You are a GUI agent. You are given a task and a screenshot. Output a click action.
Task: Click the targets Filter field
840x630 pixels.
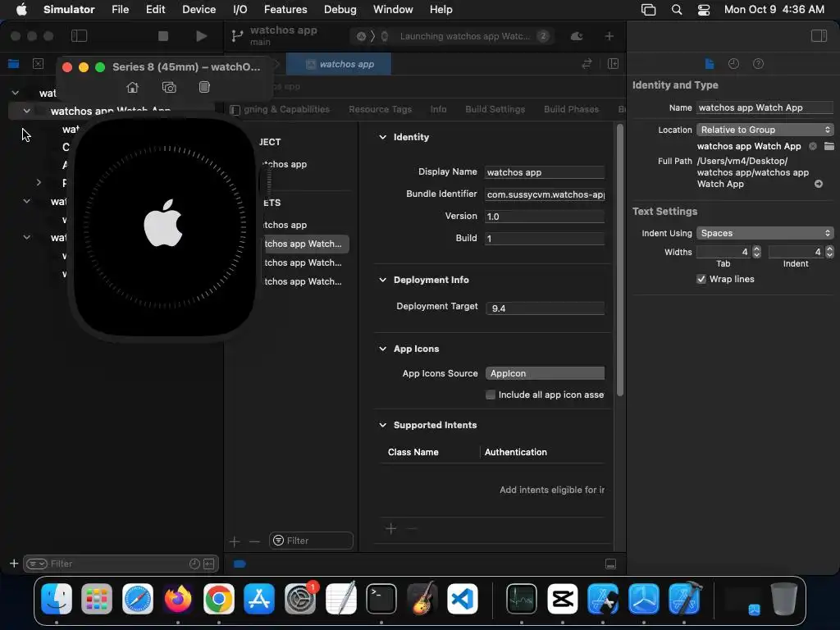311,541
